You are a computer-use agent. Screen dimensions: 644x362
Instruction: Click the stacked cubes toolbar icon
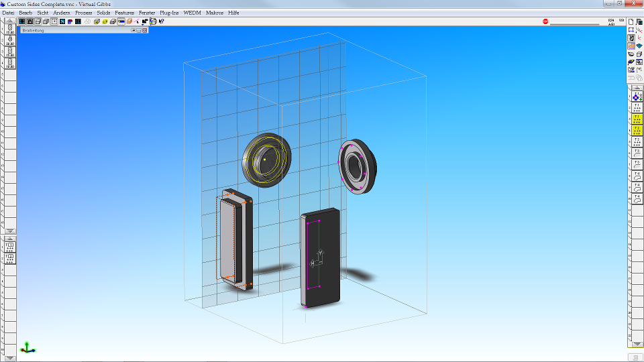click(x=153, y=21)
